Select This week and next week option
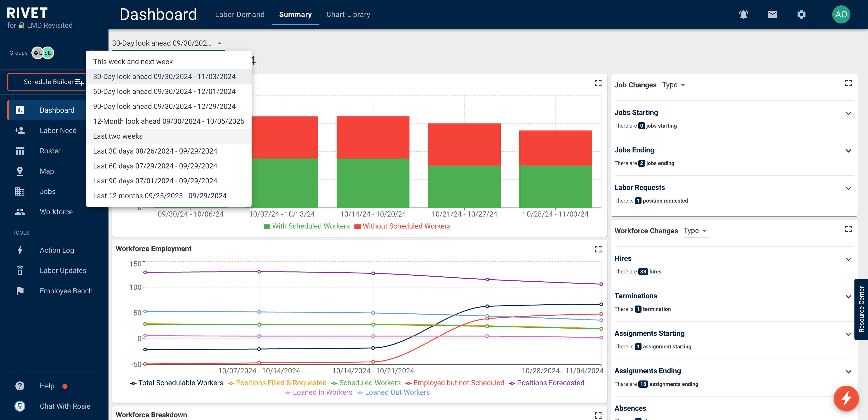This screenshot has height=420, width=868. point(168,62)
